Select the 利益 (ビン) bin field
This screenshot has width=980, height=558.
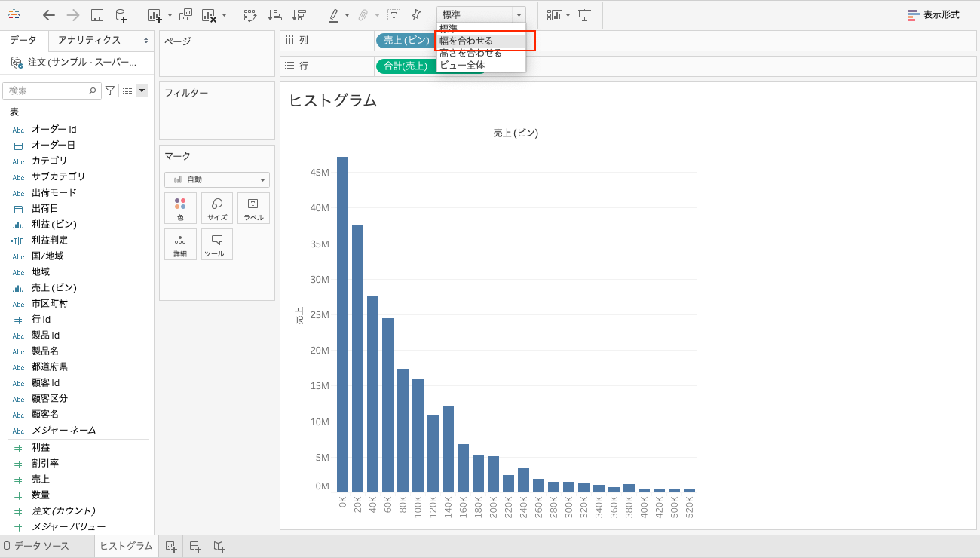[x=54, y=224]
